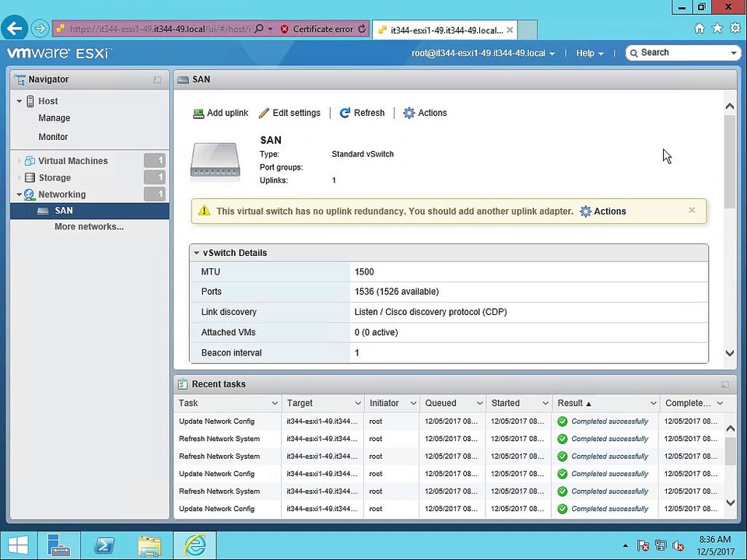This screenshot has width=747, height=560.
Task: Open the Queued column dropdown
Action: (x=479, y=404)
